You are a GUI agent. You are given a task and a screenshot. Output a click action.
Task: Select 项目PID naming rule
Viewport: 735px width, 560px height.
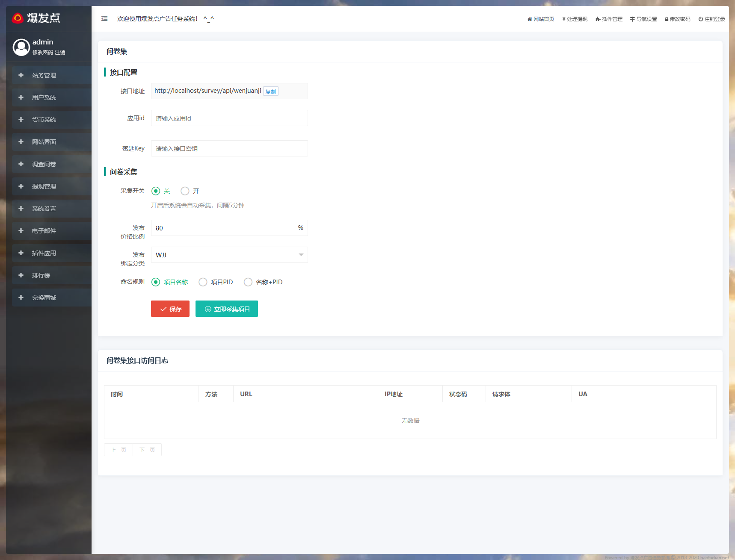pyautogui.click(x=203, y=282)
